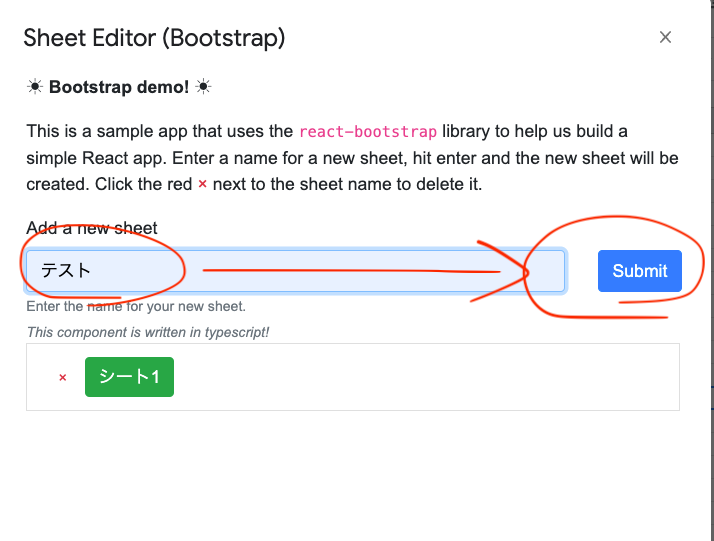Click the 'react-bootstrap' code text
This screenshot has width=714, height=541.
(x=368, y=132)
